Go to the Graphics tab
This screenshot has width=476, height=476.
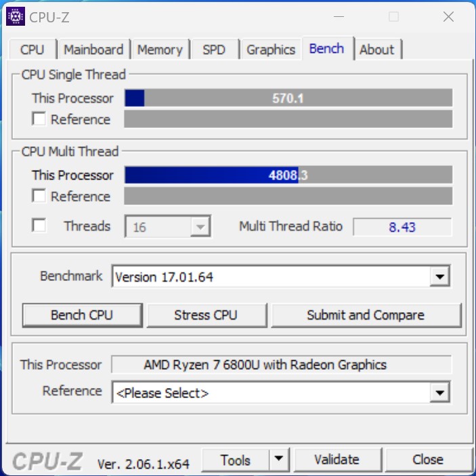tap(271, 49)
